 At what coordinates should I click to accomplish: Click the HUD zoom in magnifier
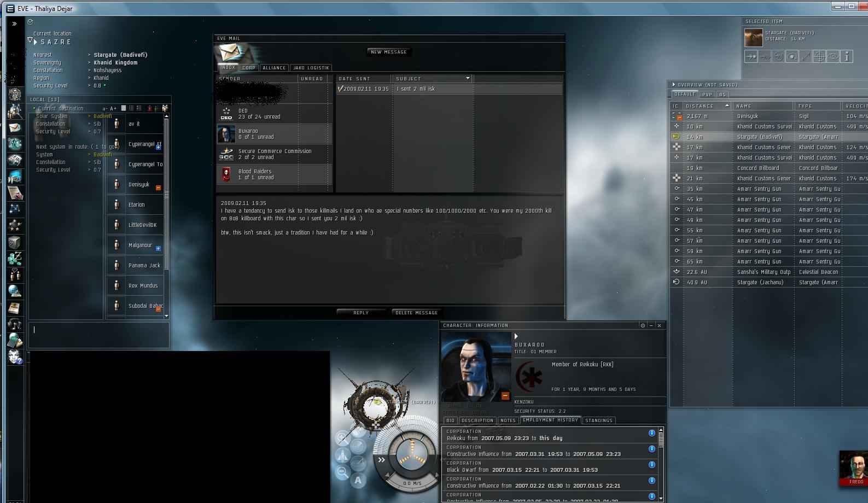coord(342,438)
